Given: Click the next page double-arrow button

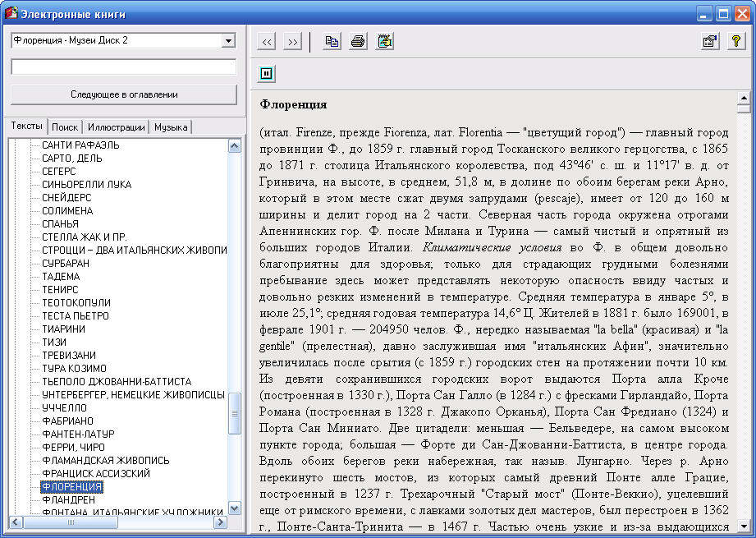Looking at the screenshot, I should 293,42.
